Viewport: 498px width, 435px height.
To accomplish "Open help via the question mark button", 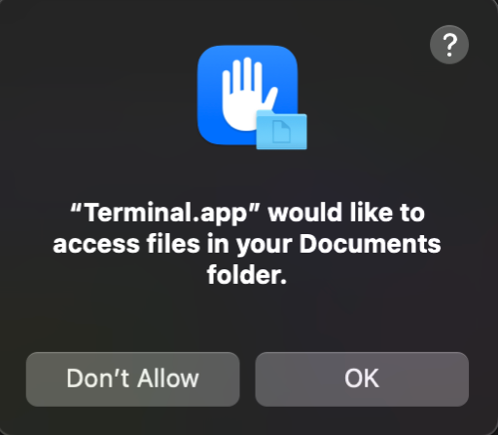I will pos(449,44).
